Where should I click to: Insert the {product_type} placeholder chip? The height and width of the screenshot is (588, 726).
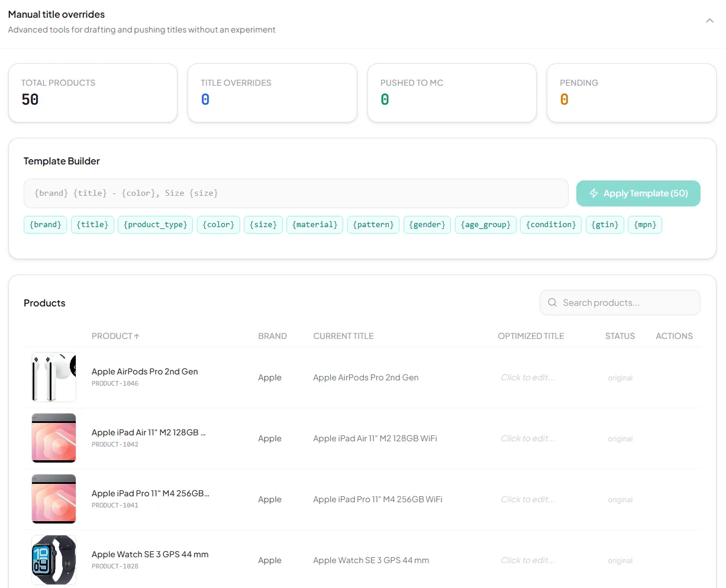(155, 225)
